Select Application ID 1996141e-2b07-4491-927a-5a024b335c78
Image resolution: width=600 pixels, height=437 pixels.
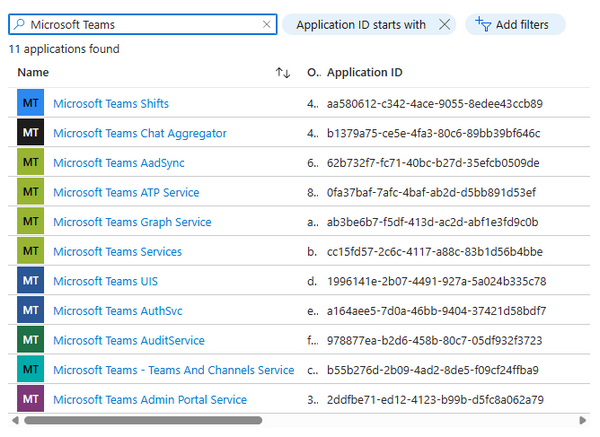click(x=437, y=281)
